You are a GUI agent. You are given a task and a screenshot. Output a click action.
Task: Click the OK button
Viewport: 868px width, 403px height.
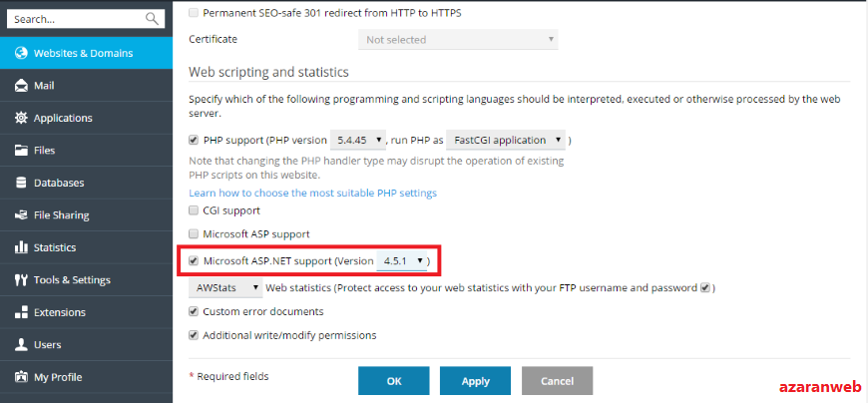pyautogui.click(x=393, y=381)
